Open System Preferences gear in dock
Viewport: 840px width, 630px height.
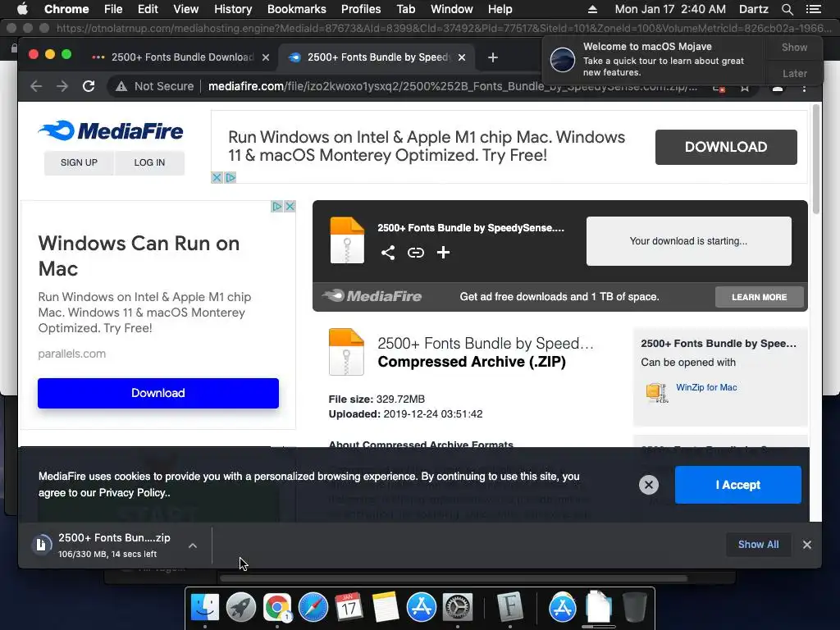tap(458, 608)
